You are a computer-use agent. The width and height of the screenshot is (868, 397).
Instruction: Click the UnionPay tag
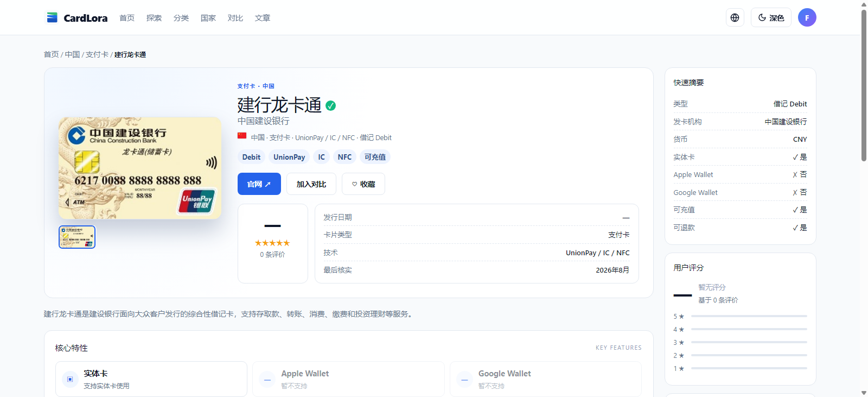pyautogui.click(x=289, y=157)
